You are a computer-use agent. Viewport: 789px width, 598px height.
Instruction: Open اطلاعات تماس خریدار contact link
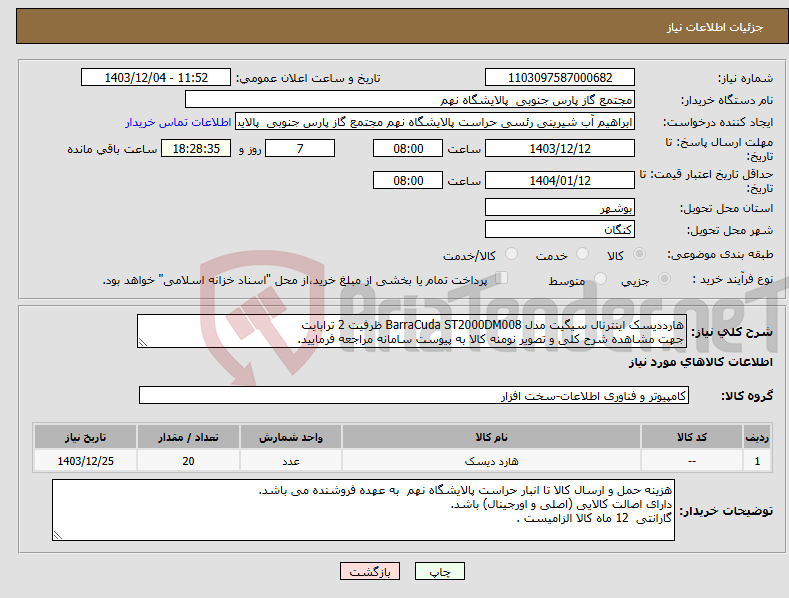[178, 122]
